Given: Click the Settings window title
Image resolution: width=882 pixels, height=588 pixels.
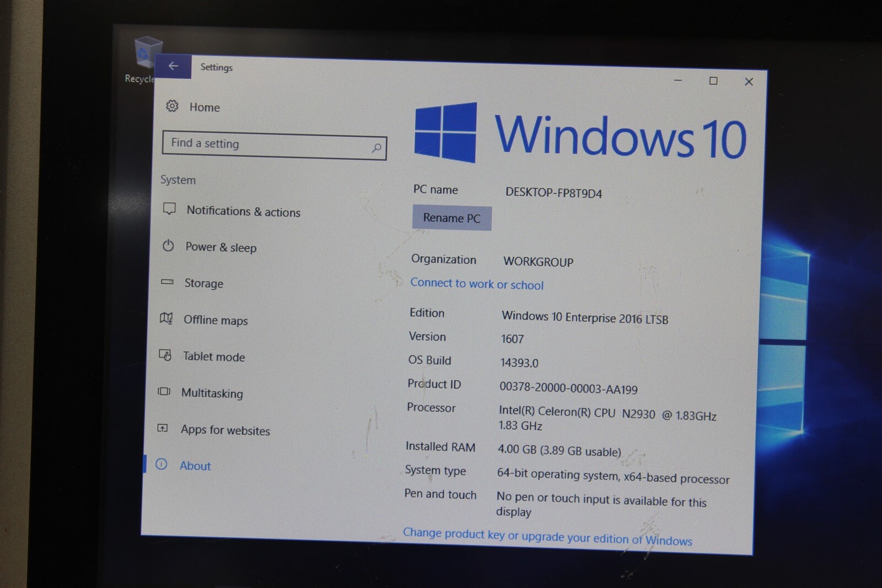Looking at the screenshot, I should click(217, 67).
